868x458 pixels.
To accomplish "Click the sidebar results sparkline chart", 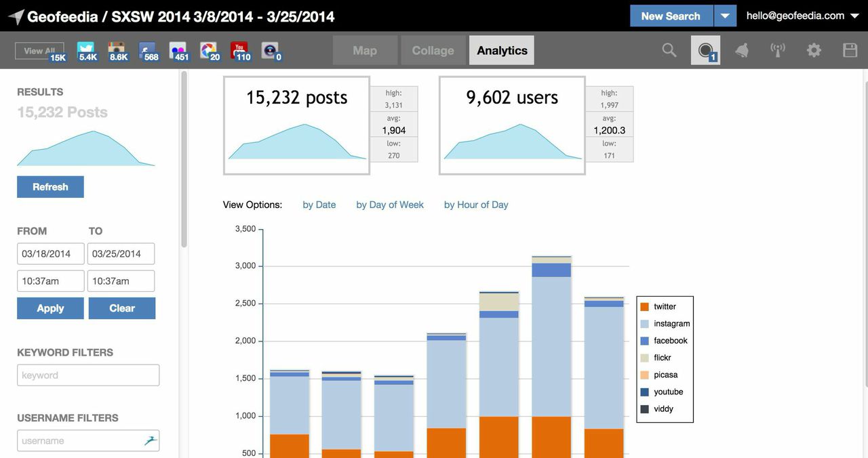I will tap(85, 148).
